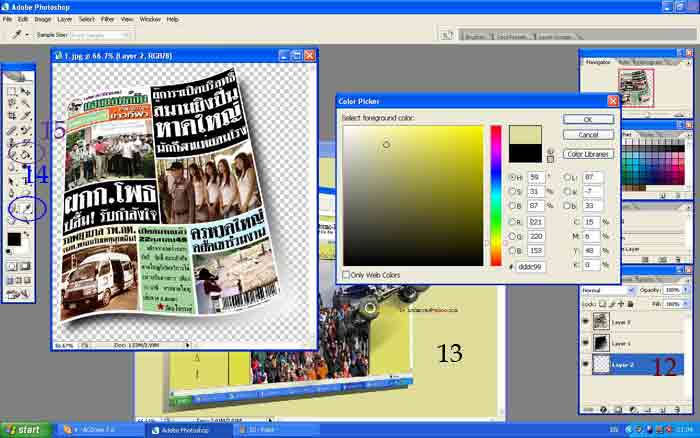Click the Eyedropper icon in options bar

click(17, 33)
